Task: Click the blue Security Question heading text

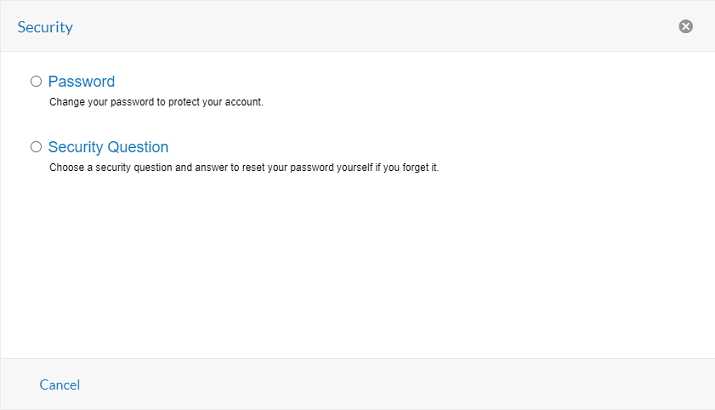Action: (x=108, y=146)
